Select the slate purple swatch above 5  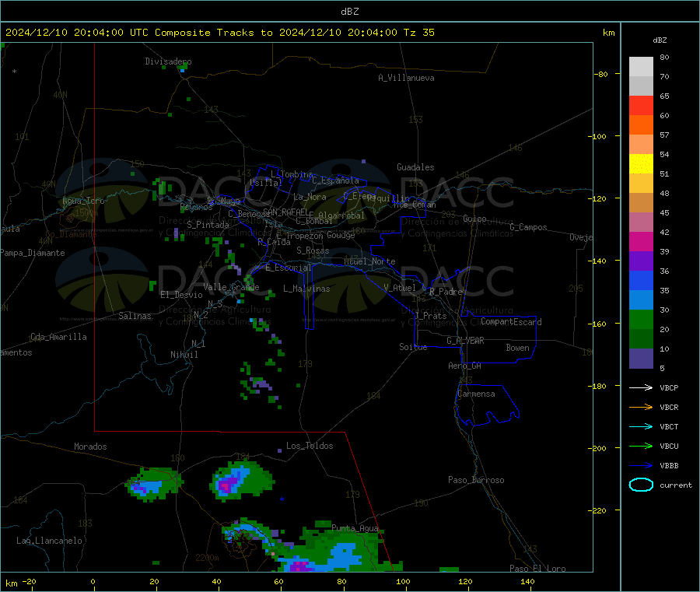tap(641, 359)
